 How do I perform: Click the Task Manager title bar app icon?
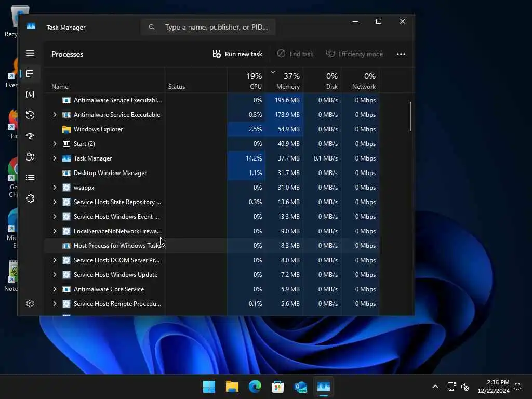31,27
